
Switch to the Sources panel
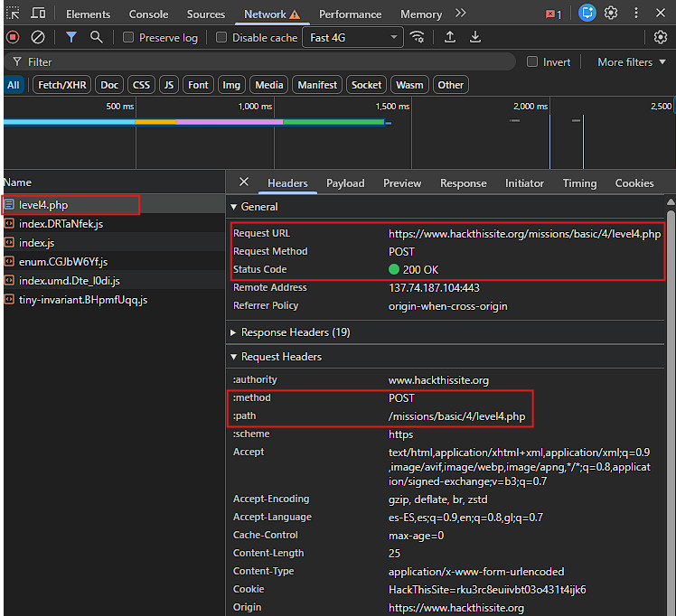(206, 14)
